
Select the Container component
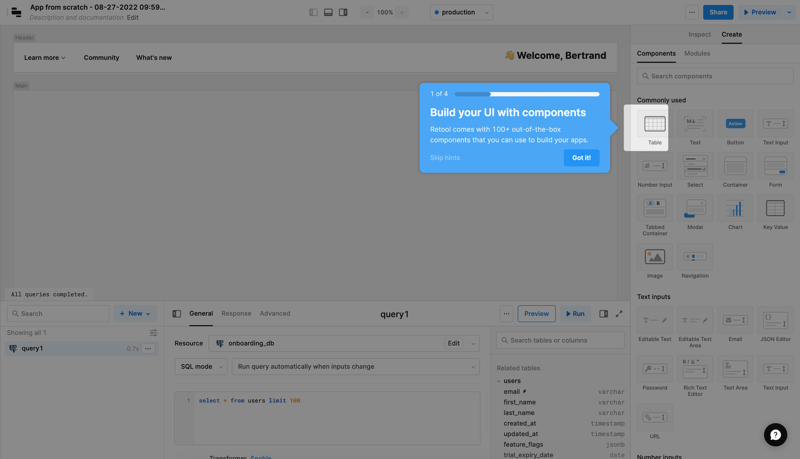coord(735,170)
